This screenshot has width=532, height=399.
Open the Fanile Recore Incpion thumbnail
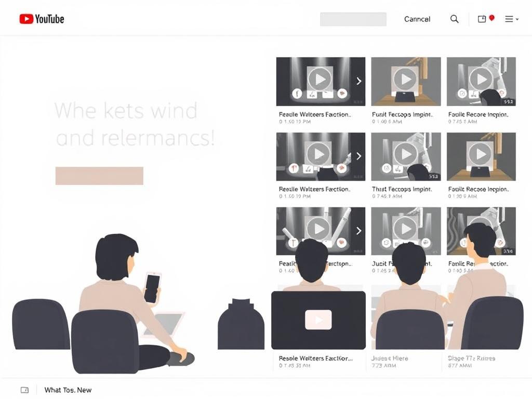481,82
